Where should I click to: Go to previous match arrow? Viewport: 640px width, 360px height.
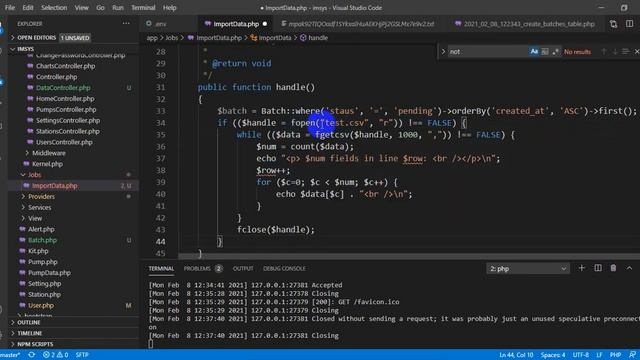pyautogui.click(x=604, y=51)
